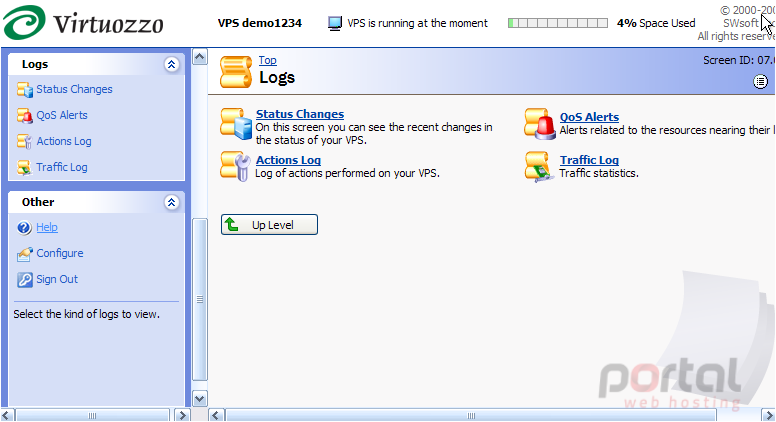
Task: Click the main pane scroll left arrow
Action: pyautogui.click(x=216, y=416)
